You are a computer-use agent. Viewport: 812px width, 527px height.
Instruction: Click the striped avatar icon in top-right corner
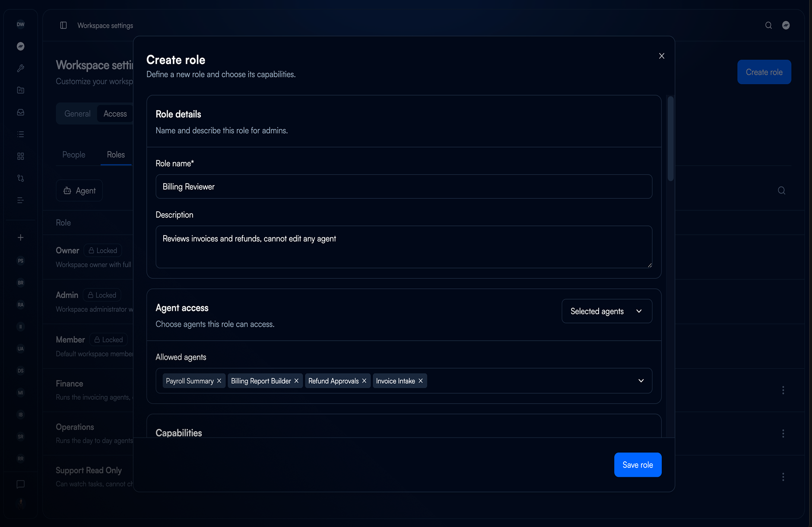[x=786, y=25]
